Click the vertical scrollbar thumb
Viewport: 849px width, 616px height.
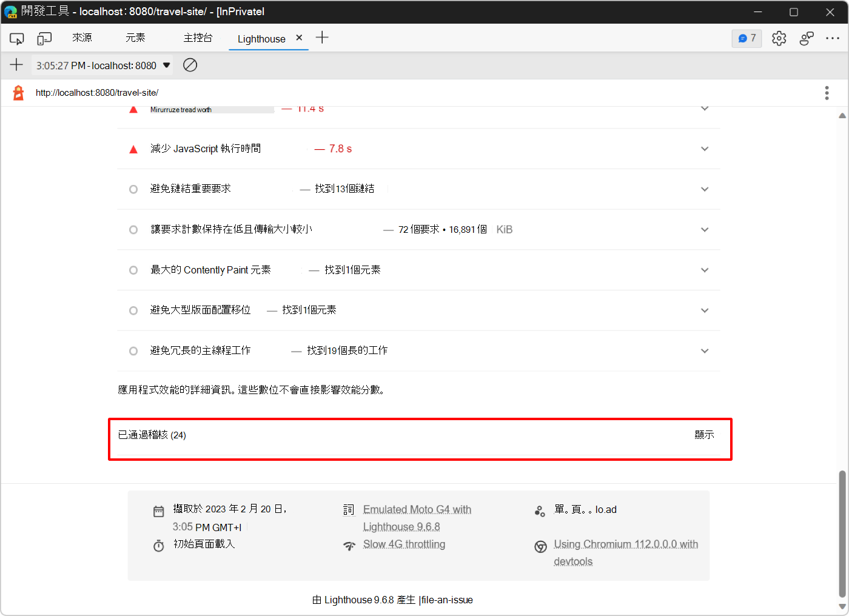coord(842,534)
